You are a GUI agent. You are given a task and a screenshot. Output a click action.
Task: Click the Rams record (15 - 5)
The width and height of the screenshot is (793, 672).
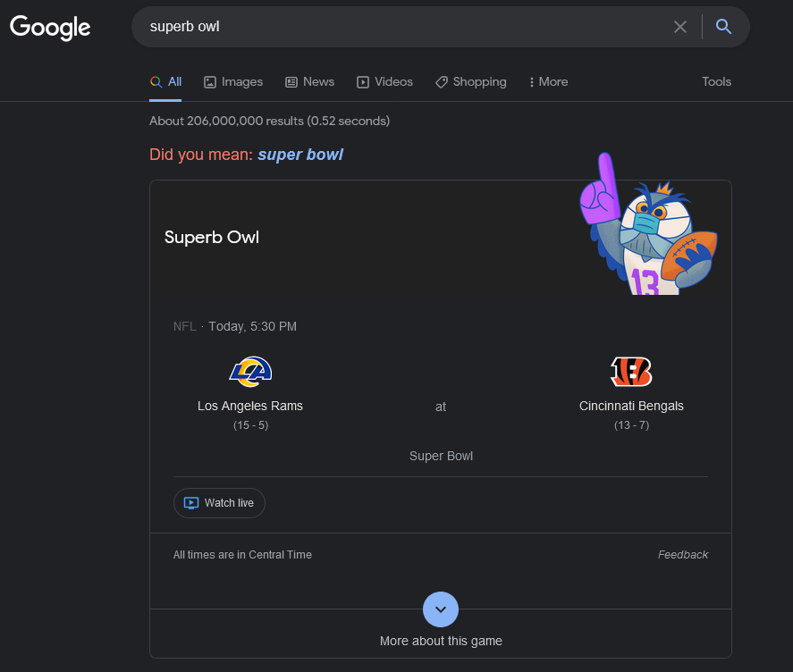pos(250,425)
